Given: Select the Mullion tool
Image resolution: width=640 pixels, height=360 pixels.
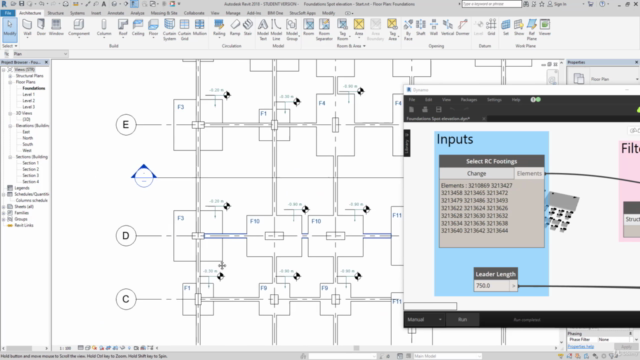Looking at the screenshot, I should [200, 27].
